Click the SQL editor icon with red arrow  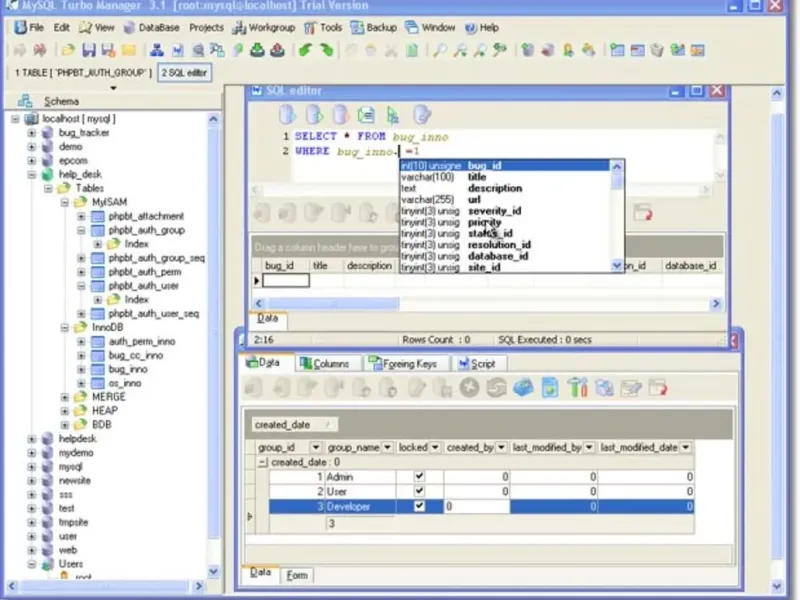tap(340, 115)
